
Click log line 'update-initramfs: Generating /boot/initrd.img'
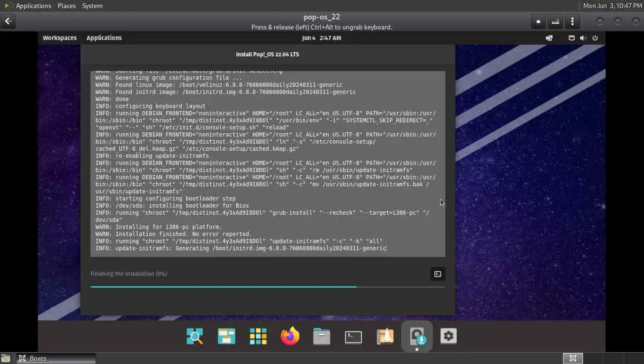tap(251, 248)
